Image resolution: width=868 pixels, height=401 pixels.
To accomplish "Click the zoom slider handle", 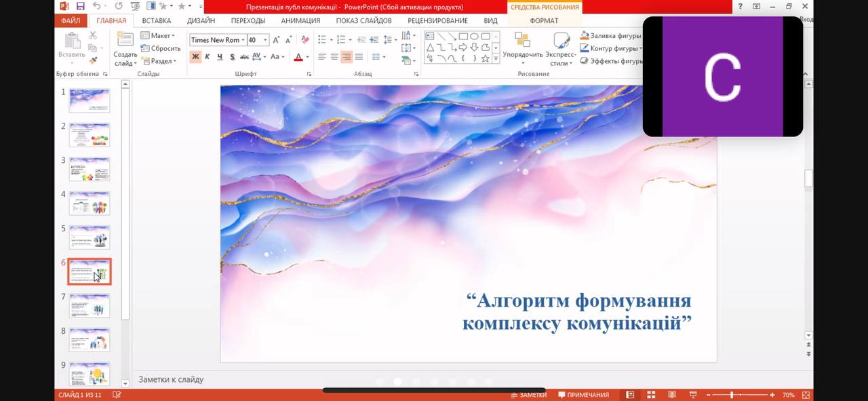I will pyautogui.click(x=732, y=395).
